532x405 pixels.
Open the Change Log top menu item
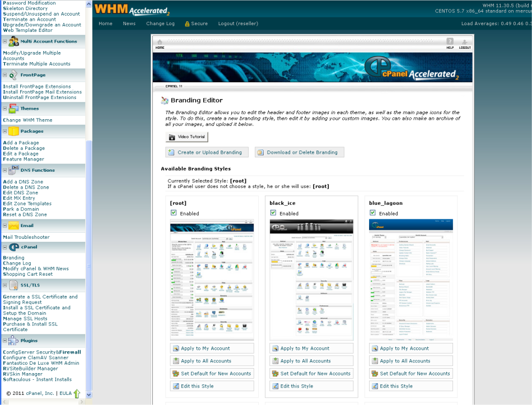[x=160, y=23]
